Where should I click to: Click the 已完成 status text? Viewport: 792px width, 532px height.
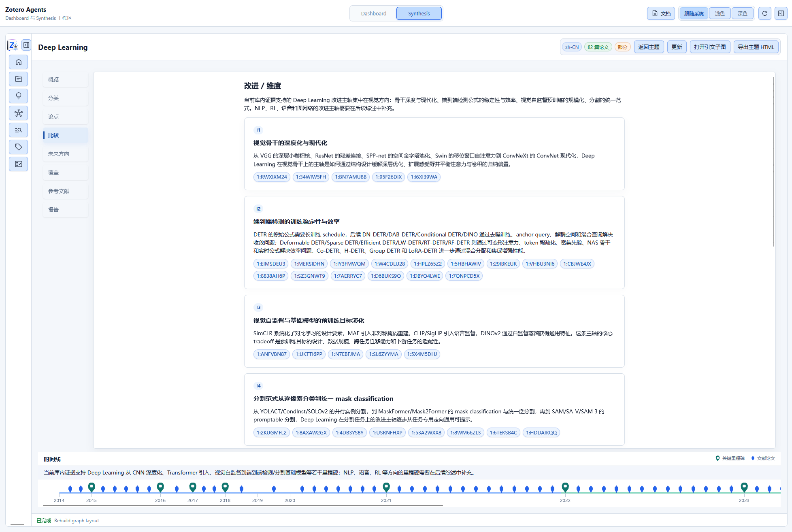pos(44,521)
